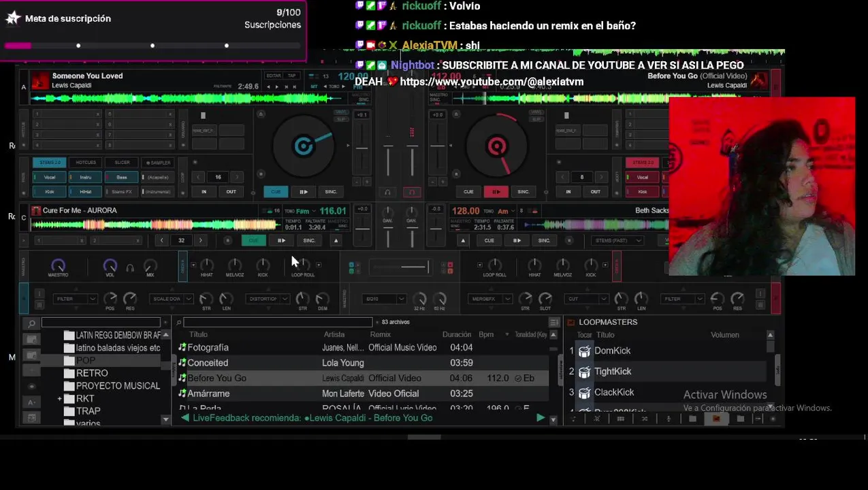
Task: Open the MERGEFX effect dropdown
Action: pos(490,299)
